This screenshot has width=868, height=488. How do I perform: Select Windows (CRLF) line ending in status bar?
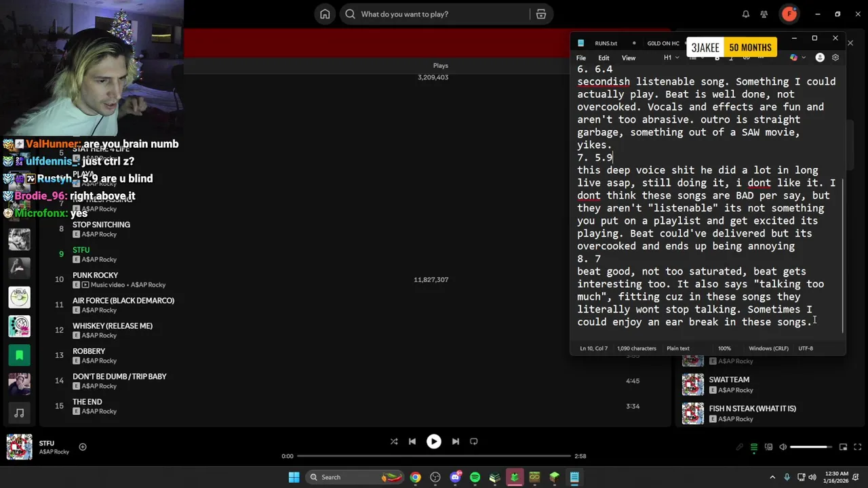pos(768,348)
